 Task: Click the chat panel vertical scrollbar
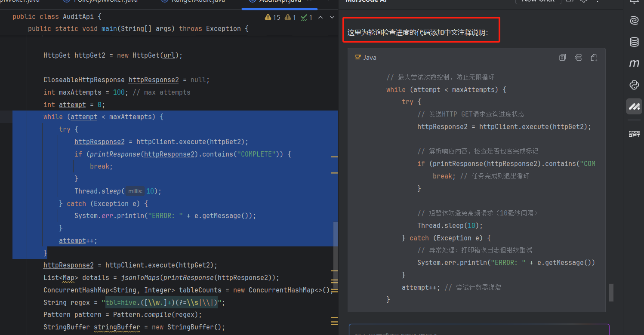point(611,292)
